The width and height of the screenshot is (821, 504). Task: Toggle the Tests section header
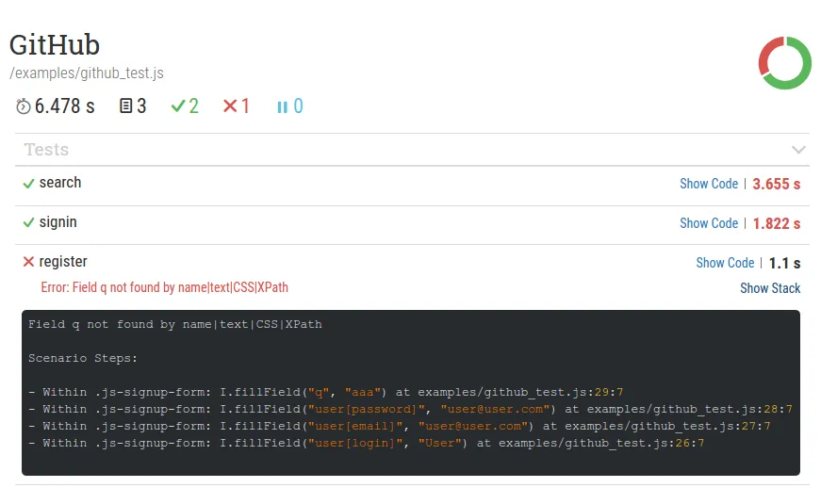(x=47, y=150)
